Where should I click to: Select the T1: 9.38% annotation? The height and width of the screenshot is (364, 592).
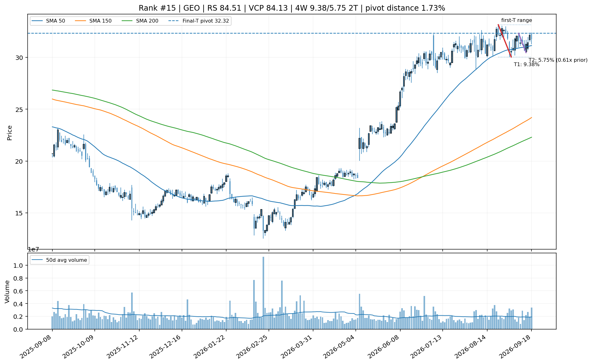(526, 65)
